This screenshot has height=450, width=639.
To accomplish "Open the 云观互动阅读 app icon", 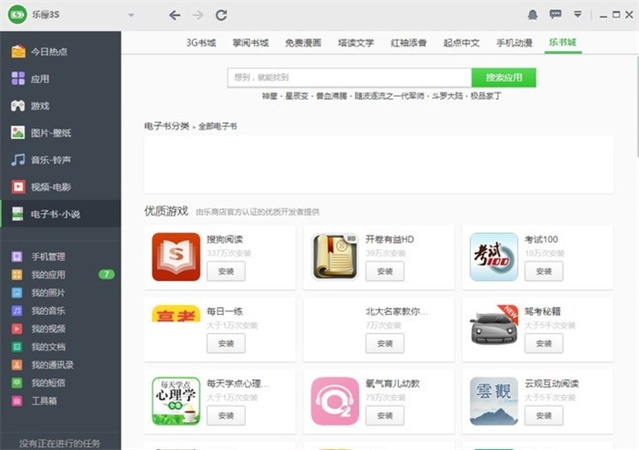I will (494, 401).
